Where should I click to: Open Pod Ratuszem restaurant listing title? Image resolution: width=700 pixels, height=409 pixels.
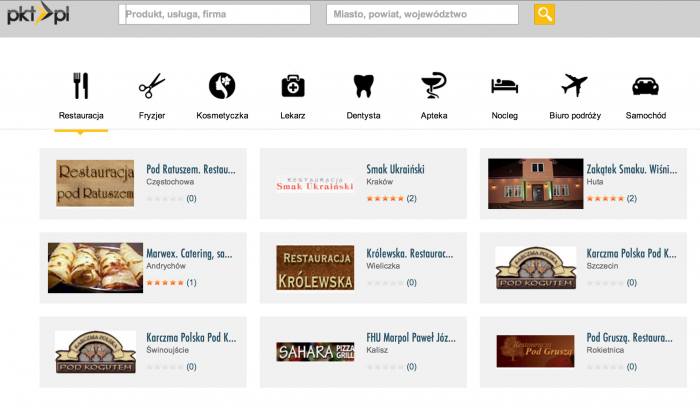click(x=191, y=169)
